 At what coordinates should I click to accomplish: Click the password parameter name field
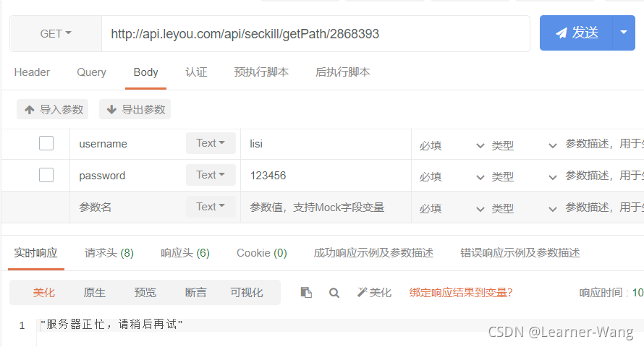point(128,176)
